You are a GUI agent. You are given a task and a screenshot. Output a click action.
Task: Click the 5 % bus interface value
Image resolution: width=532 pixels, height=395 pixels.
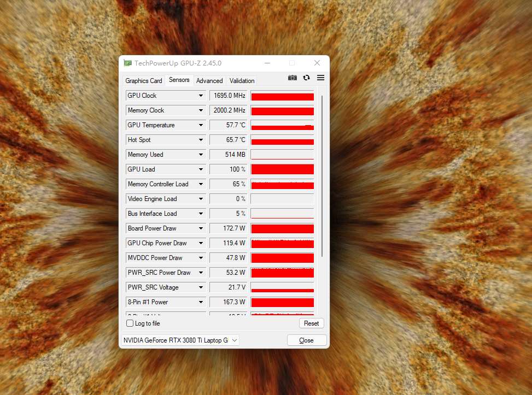tap(229, 214)
